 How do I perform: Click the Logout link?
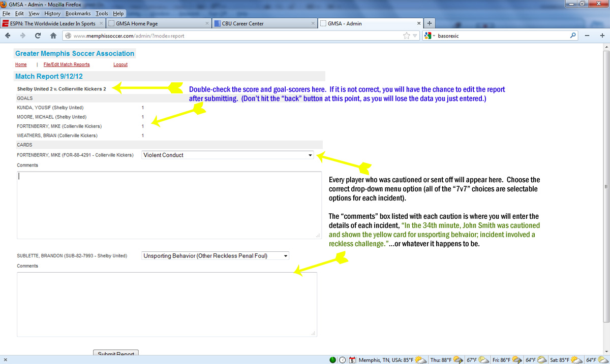120,64
